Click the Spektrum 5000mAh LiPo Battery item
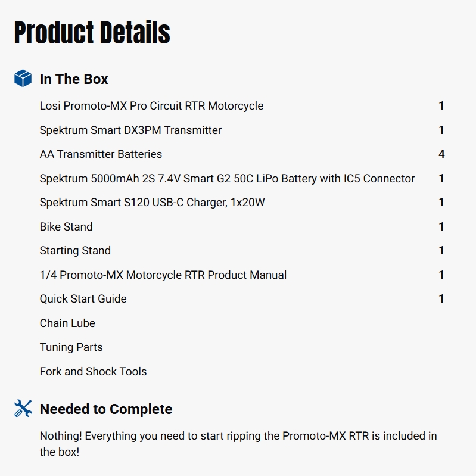This screenshot has width=476, height=476. click(x=227, y=178)
